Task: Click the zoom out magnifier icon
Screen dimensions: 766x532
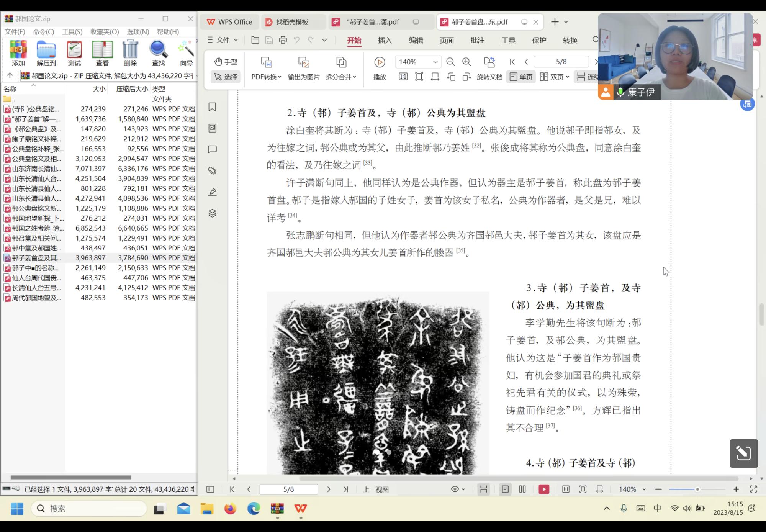Action: 450,62
